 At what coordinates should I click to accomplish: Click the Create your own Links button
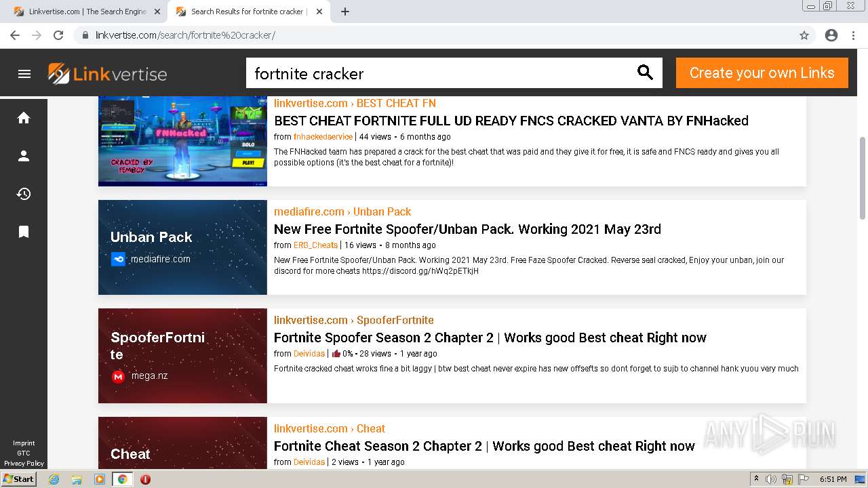click(x=762, y=73)
